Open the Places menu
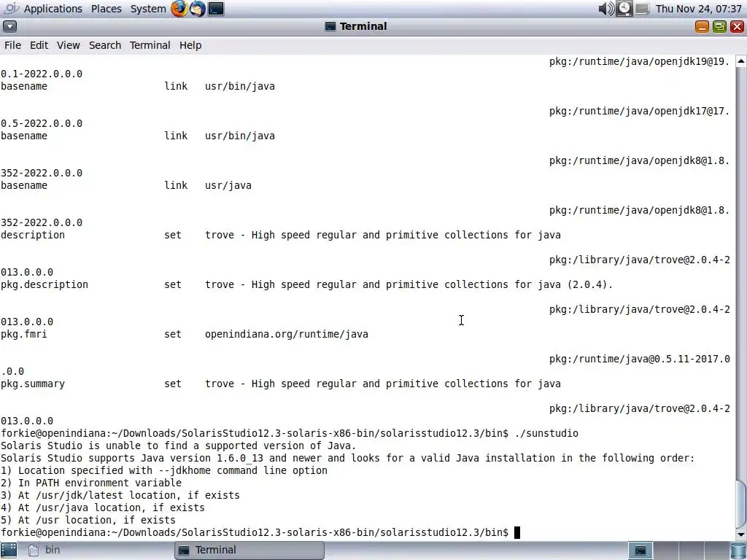 [x=107, y=9]
